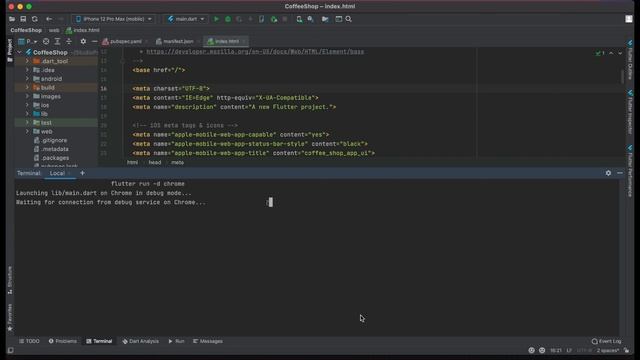Click the sad face feedback icon in status bar
640x360 pixels.
click(542, 351)
